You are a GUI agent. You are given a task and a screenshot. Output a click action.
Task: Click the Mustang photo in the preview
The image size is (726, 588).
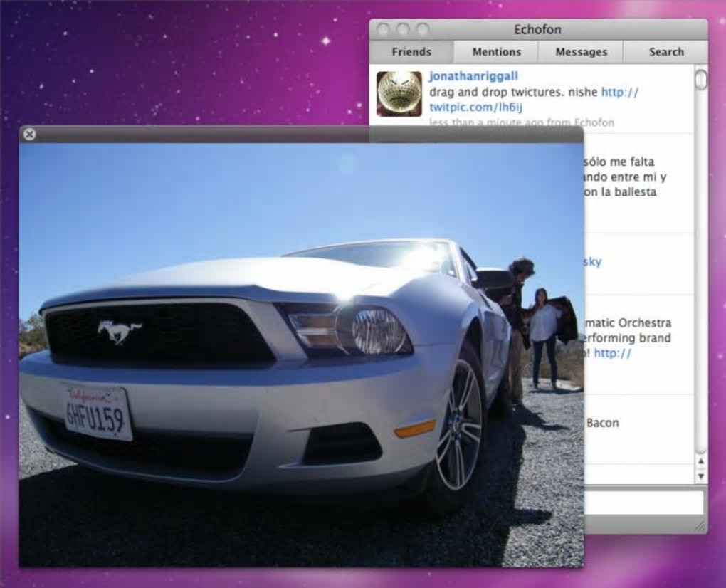[301, 355]
